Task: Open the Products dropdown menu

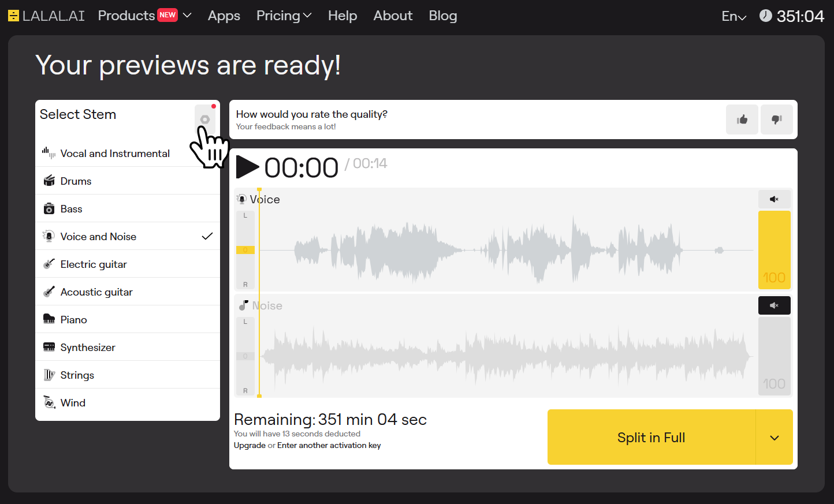Action: pos(144,16)
